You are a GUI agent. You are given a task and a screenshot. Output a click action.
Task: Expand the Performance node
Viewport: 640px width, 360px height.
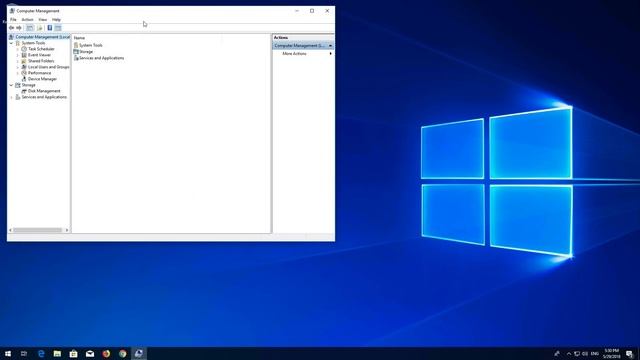(18, 73)
